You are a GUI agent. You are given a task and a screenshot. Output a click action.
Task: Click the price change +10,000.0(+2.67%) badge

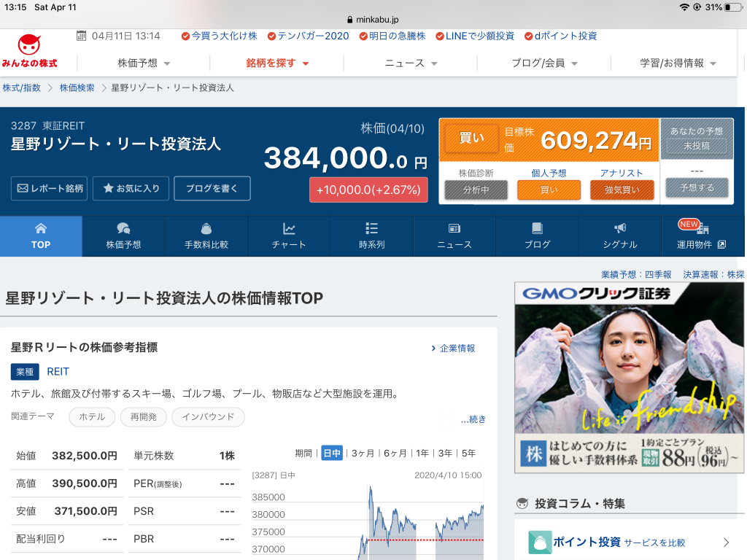click(368, 190)
